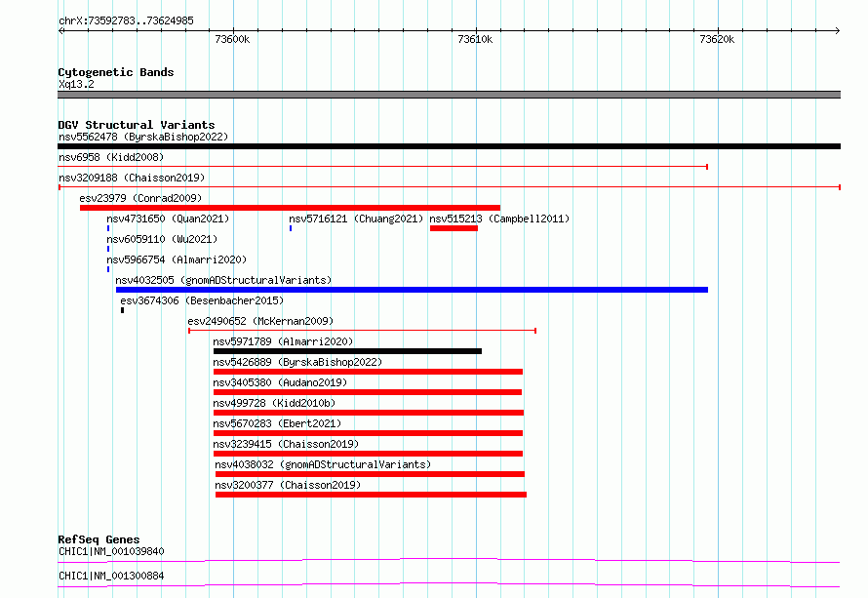Click the 73610k ruler tick label
This screenshot has width=868, height=598.
(475, 39)
